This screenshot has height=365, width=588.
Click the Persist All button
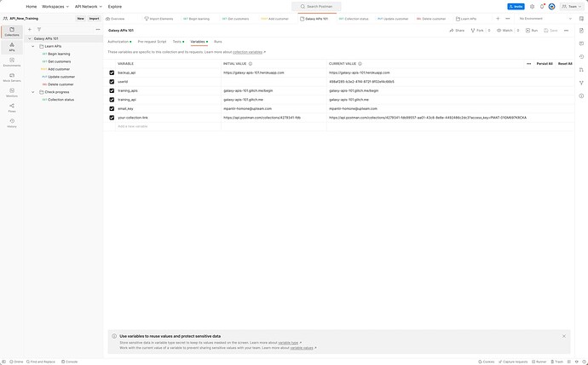[545, 64]
